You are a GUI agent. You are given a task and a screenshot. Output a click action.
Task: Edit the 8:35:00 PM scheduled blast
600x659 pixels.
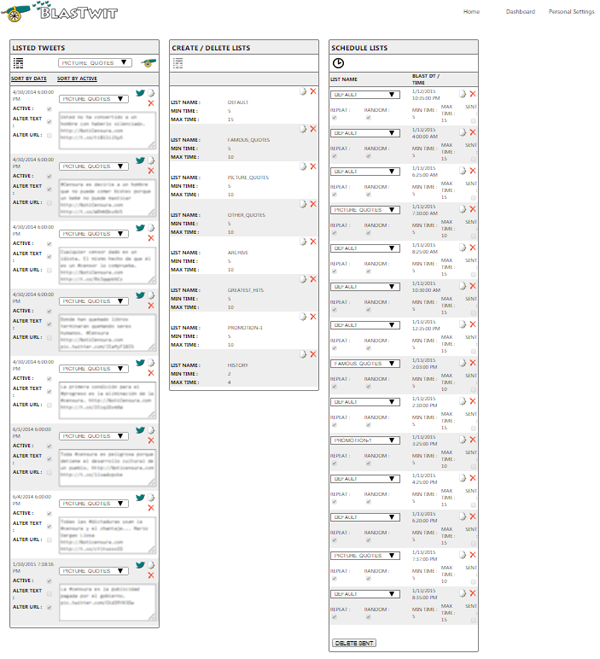pos(462,593)
